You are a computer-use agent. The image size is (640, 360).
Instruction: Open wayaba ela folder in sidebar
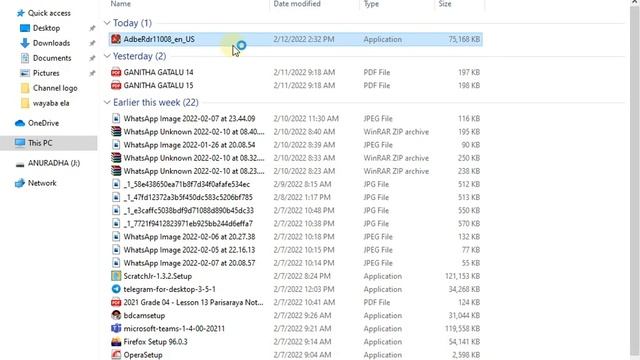click(51, 103)
